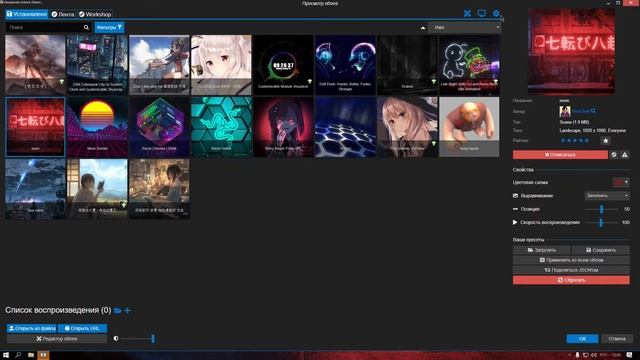The image size is (640, 360).
Task: Click the Загрузить preset button
Action: pyautogui.click(x=542, y=250)
